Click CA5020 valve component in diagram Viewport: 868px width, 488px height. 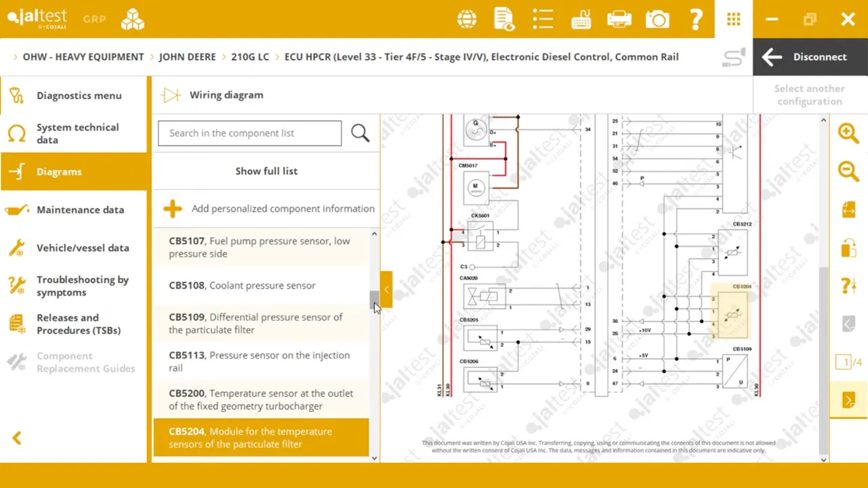[x=485, y=296]
